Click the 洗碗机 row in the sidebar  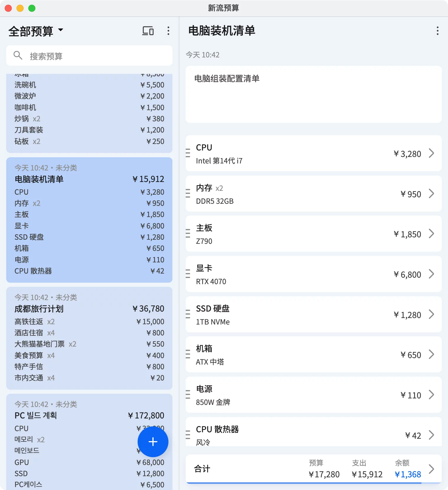coord(89,85)
